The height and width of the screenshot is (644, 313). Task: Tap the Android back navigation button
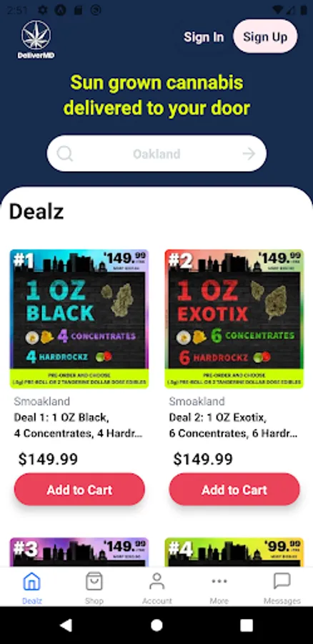tap(66, 625)
